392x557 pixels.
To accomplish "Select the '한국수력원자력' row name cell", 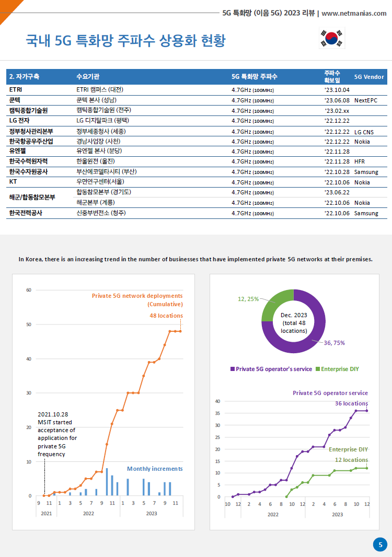I will coord(28,161).
